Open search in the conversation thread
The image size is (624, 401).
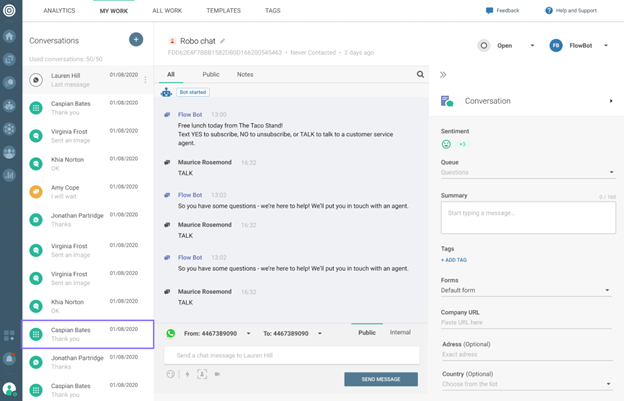pyautogui.click(x=420, y=75)
